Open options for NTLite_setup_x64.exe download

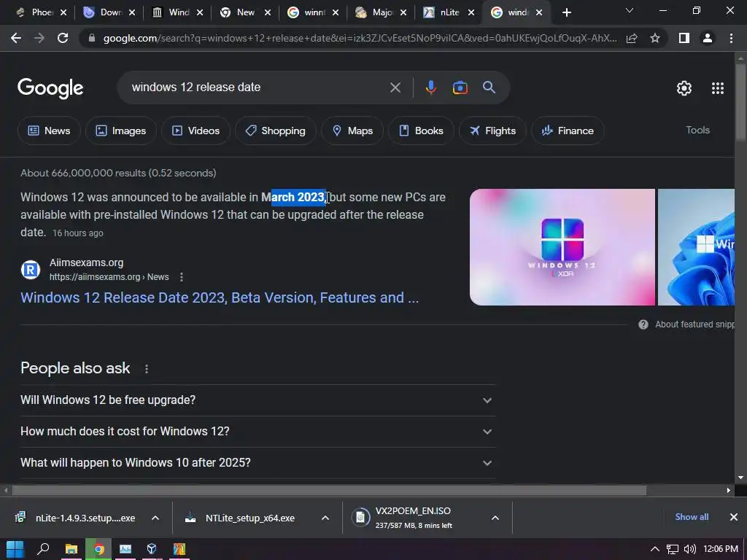click(325, 518)
